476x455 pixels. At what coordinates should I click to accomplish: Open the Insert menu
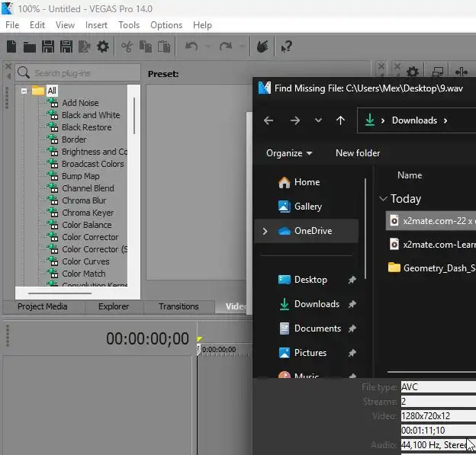tap(96, 25)
